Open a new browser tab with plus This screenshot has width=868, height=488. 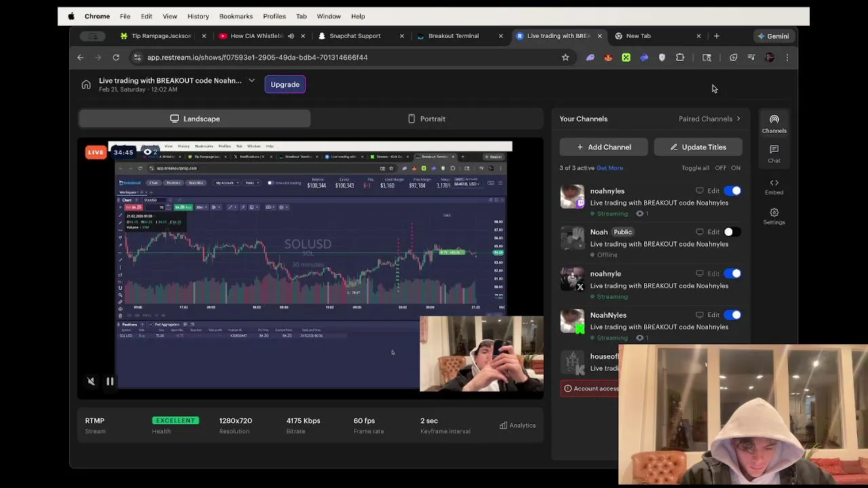(x=716, y=36)
